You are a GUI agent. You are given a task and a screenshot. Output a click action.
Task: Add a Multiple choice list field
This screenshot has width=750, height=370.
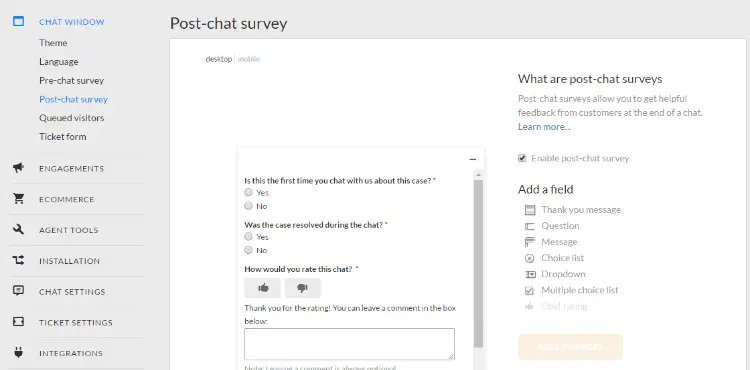pyautogui.click(x=580, y=290)
